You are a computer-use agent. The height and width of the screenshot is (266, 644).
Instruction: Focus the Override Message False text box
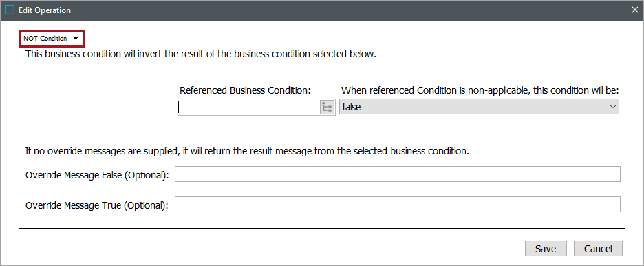click(397, 174)
